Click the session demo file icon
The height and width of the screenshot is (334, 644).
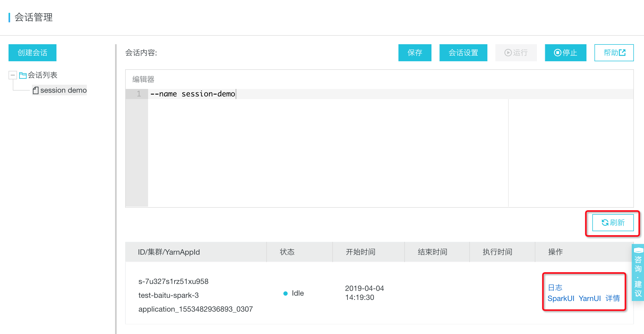coord(36,91)
